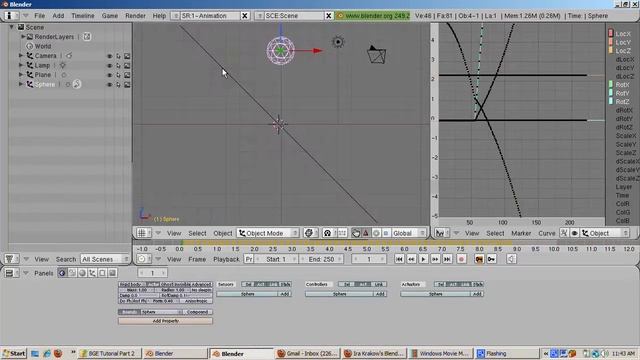Click the RenderLayers image icon

coord(87,37)
